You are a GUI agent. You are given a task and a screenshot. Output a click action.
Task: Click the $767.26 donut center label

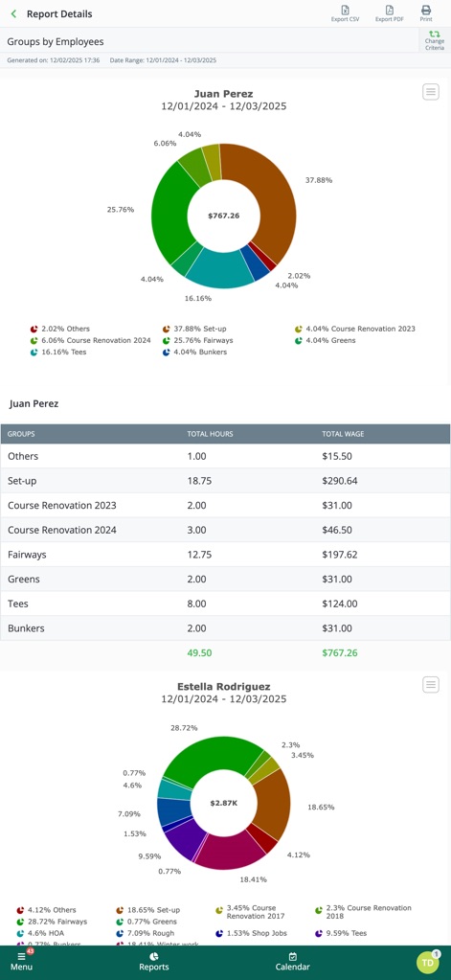224,216
